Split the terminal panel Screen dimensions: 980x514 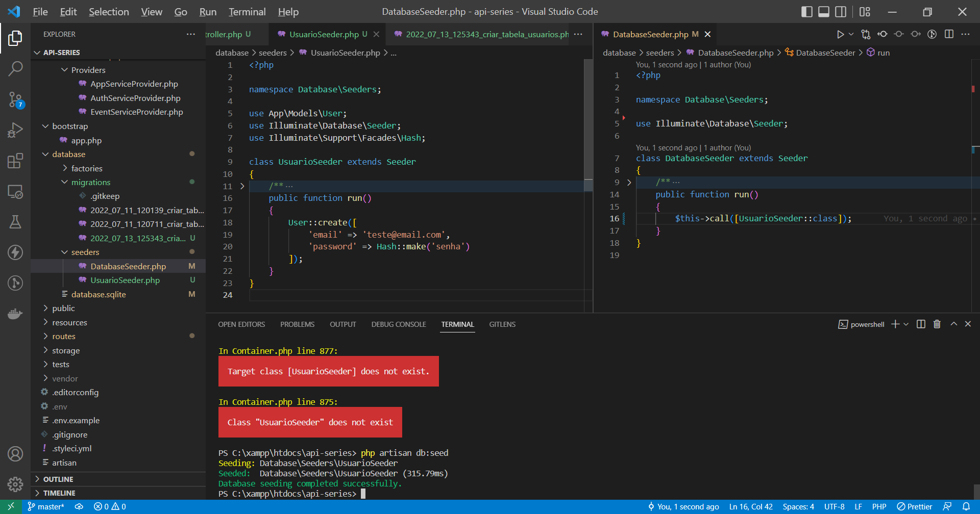pyautogui.click(x=921, y=324)
